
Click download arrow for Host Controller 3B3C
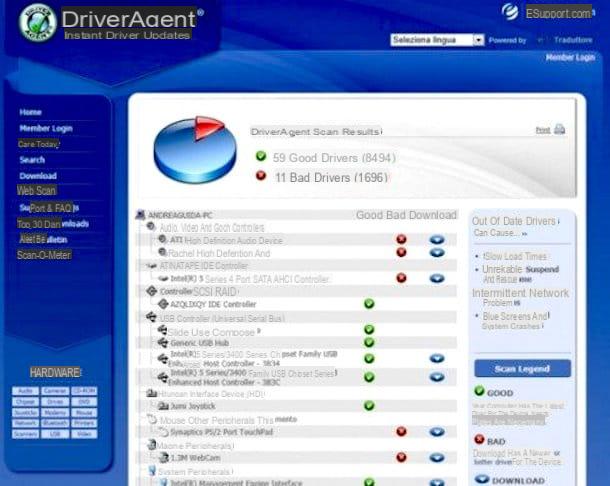[x=437, y=377]
